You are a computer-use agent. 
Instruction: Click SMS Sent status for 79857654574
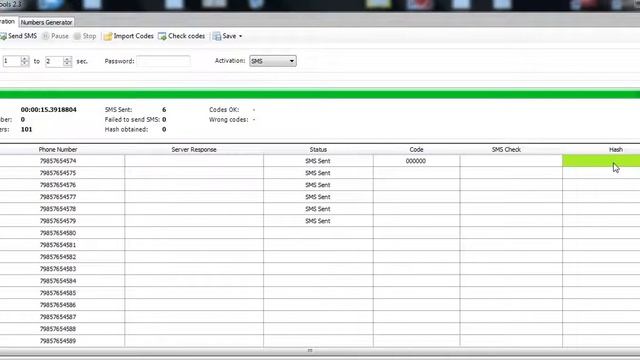point(318,161)
